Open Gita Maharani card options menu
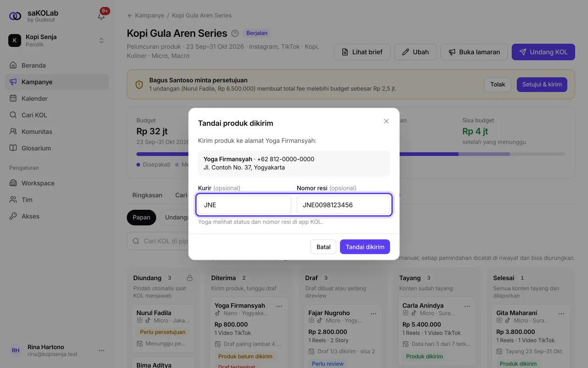Image resolution: width=588 pixels, height=368 pixels. pyautogui.click(x=561, y=313)
